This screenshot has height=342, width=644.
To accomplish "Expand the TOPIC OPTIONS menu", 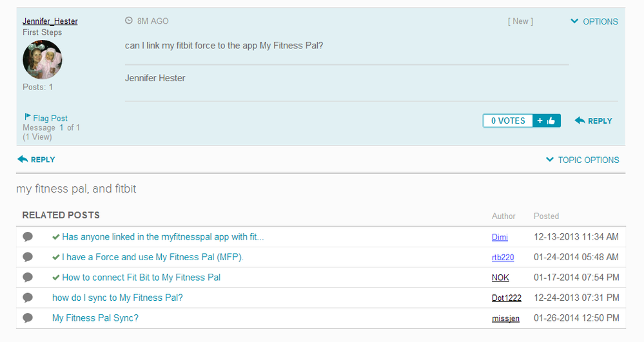I will coord(582,160).
